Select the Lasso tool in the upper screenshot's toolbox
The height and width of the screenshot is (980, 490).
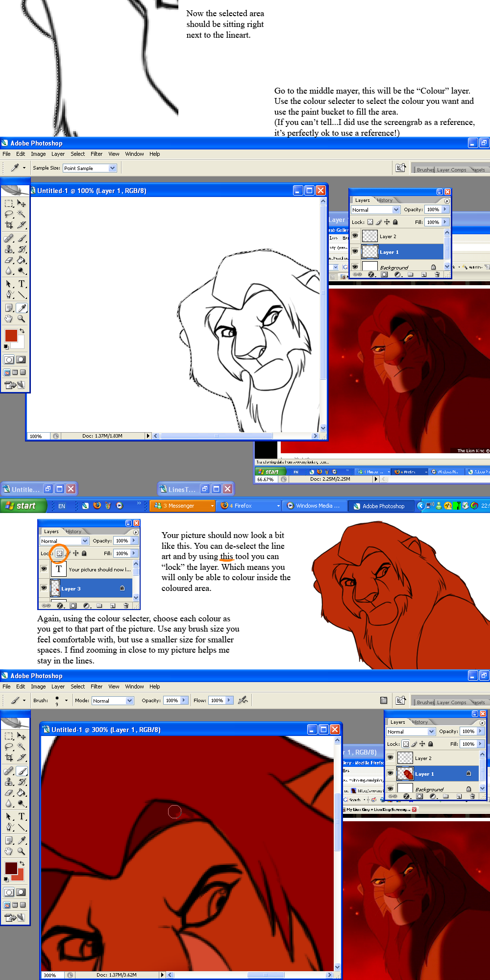(x=9, y=214)
